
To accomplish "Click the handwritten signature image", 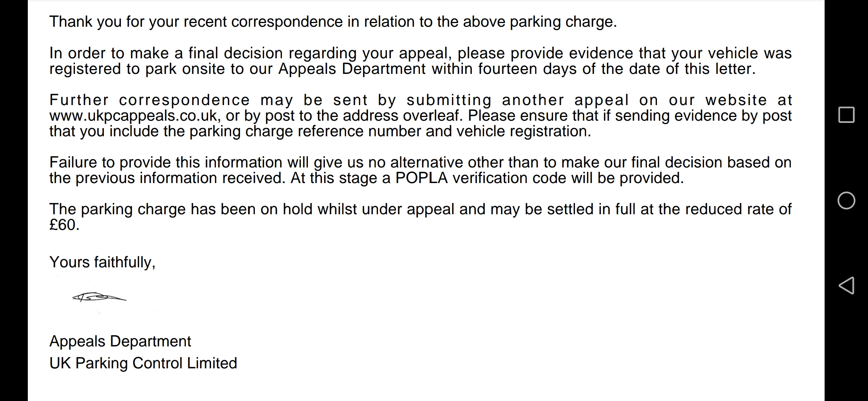I will [99, 297].
